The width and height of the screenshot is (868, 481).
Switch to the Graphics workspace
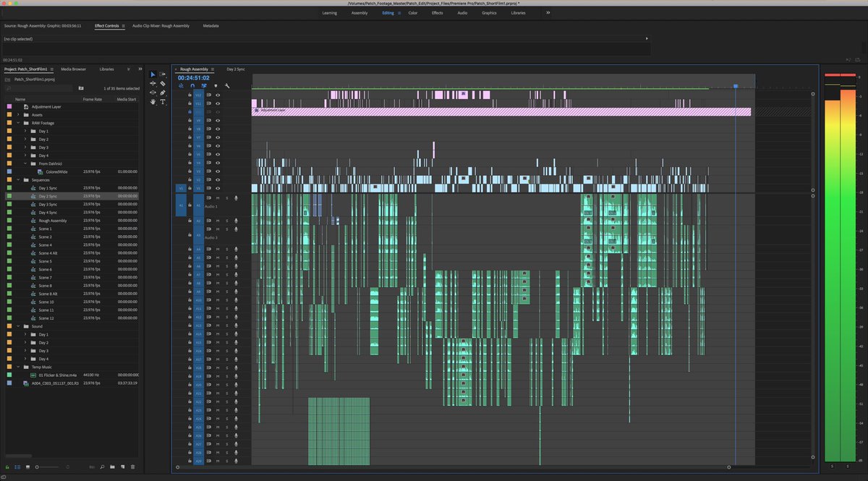489,12
